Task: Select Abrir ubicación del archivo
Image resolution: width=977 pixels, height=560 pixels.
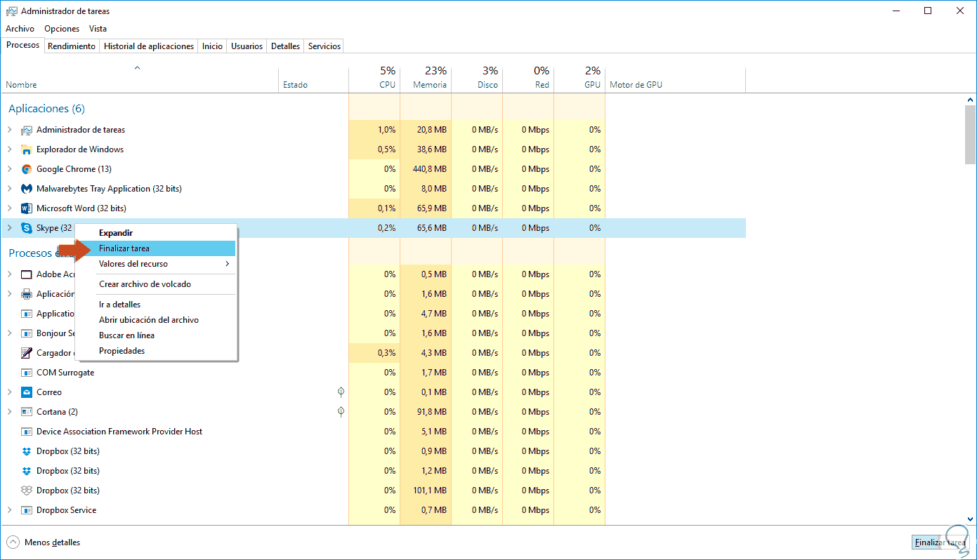Action: tap(155, 320)
